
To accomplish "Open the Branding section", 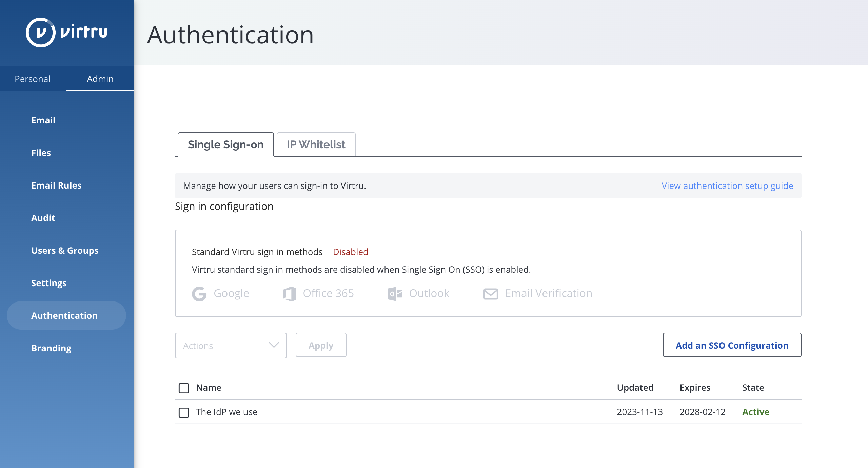I will 51,348.
